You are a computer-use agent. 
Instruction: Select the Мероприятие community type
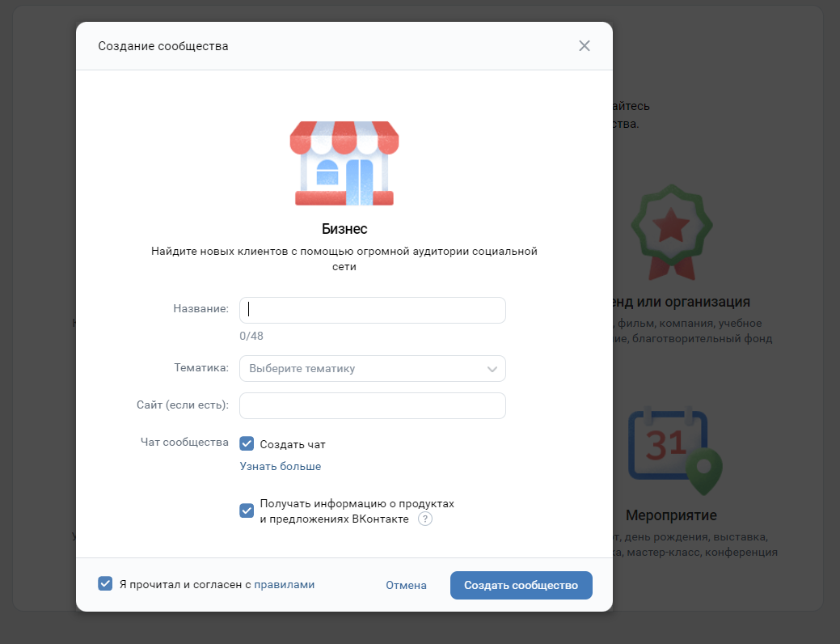[x=671, y=515]
